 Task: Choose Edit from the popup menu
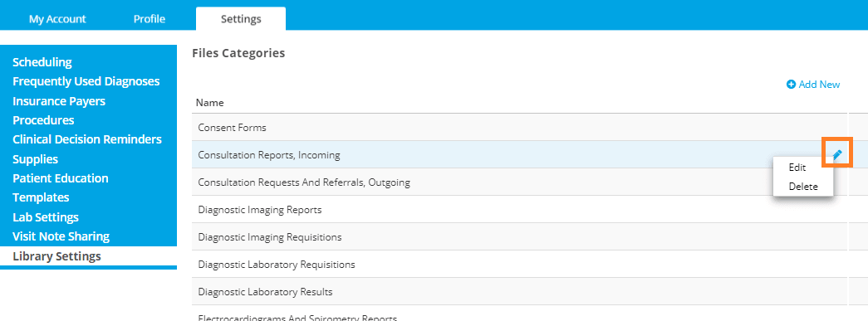click(797, 168)
